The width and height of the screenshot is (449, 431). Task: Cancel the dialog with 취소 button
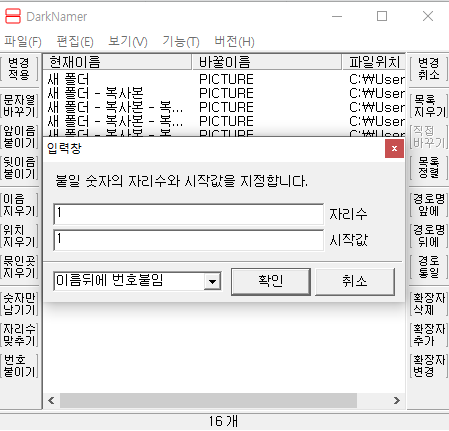coord(355,281)
